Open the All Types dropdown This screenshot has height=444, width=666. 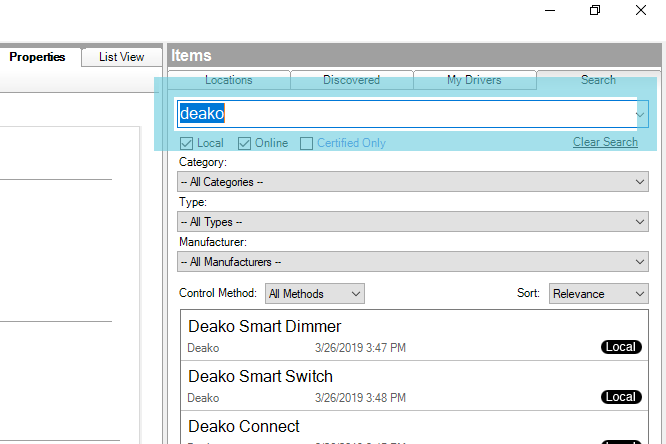click(x=413, y=222)
